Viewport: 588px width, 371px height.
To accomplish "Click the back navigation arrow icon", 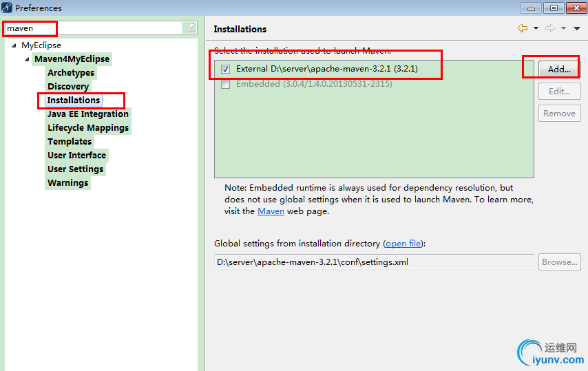I will tap(523, 28).
